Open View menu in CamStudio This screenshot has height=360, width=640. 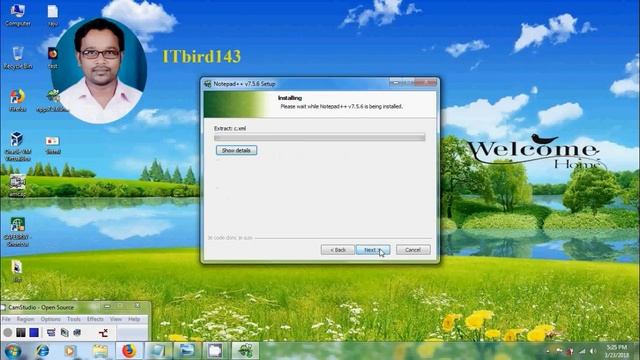[x=116, y=319]
